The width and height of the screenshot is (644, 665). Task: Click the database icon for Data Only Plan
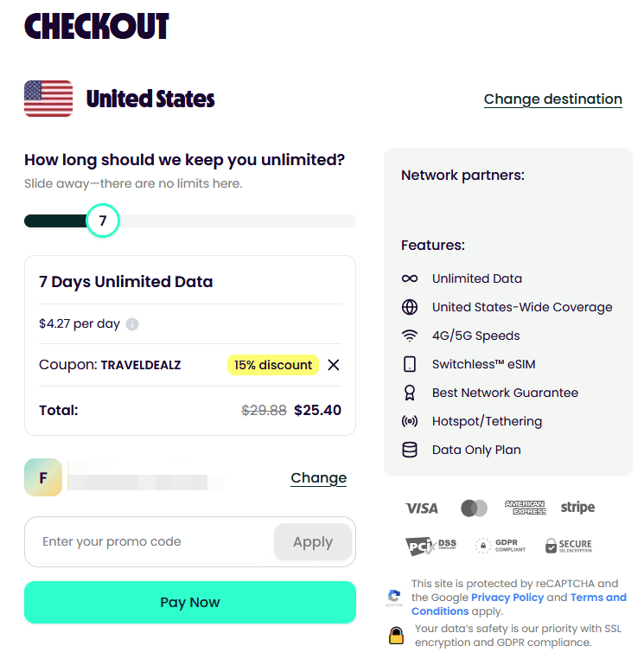point(410,450)
